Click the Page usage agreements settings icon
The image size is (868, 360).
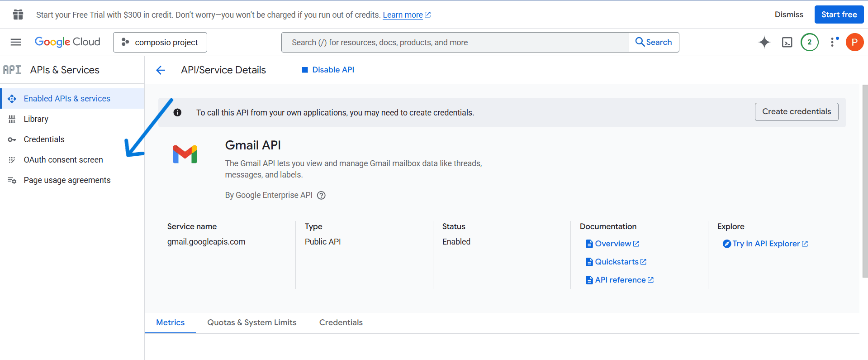12,180
